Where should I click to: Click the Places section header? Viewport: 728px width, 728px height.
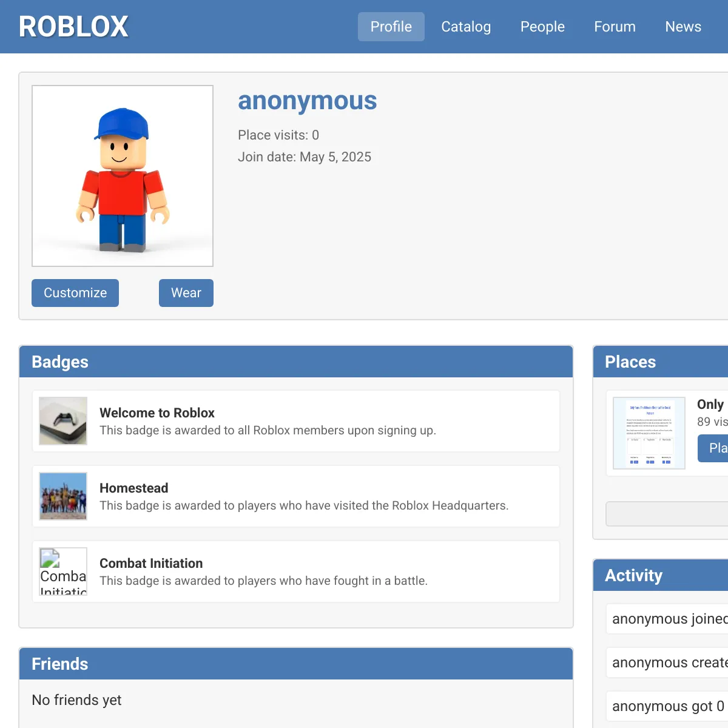[660, 362]
